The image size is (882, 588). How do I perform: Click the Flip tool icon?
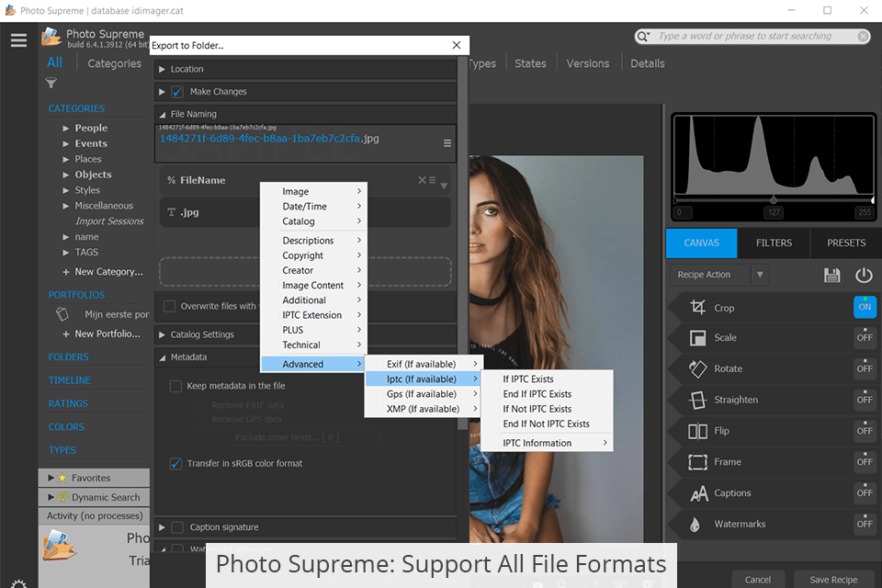(x=697, y=431)
